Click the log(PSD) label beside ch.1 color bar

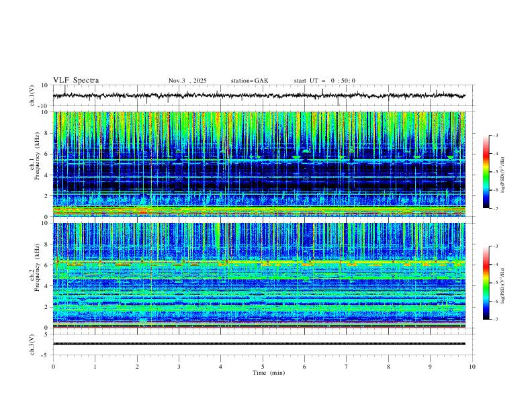point(503,175)
